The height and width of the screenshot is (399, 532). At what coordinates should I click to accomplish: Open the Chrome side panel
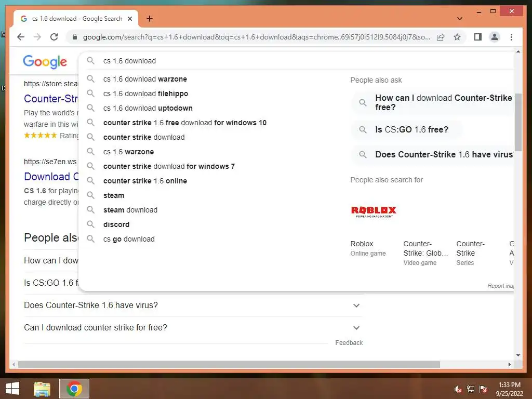(x=478, y=37)
